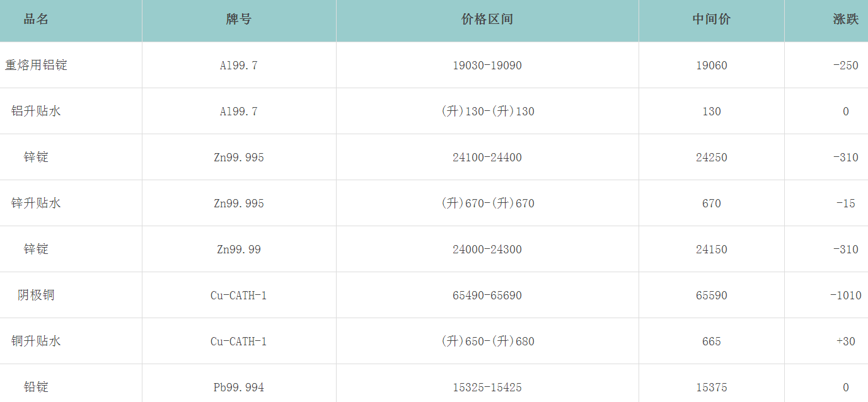868x402 pixels.
Task: Click the 涨跌 column header
Action: pos(845,20)
